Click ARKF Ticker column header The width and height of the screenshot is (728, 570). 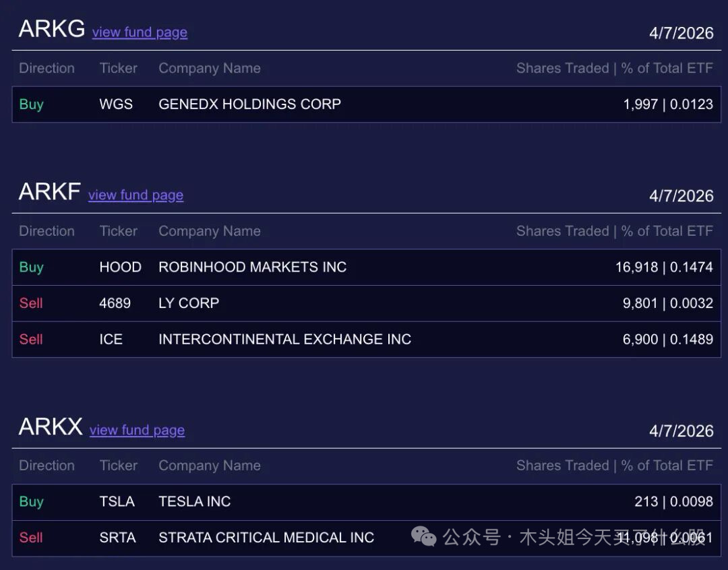[119, 231]
